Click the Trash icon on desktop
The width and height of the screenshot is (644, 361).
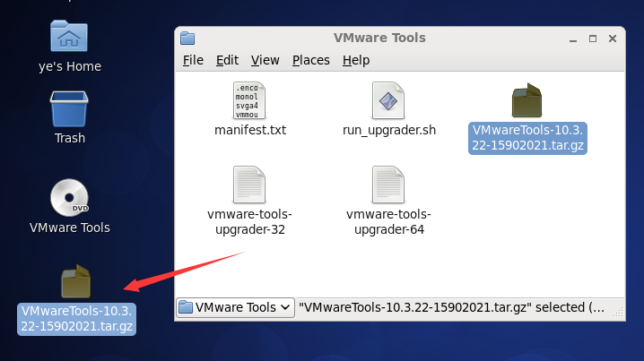pyautogui.click(x=69, y=109)
